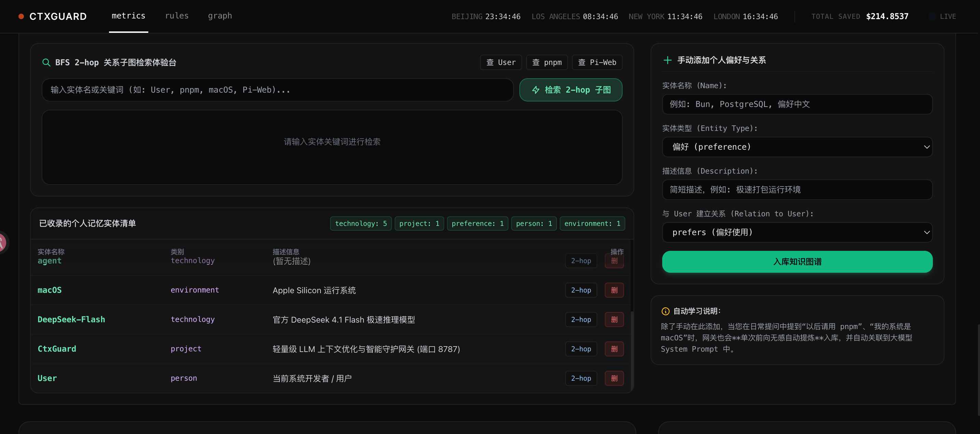
Task: Focus the 实体名称 (Name) input
Action: tap(797, 104)
